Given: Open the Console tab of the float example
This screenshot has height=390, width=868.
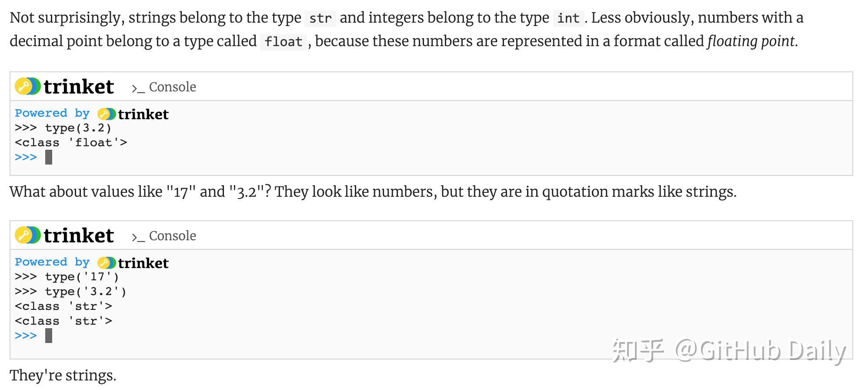Looking at the screenshot, I should (x=172, y=87).
